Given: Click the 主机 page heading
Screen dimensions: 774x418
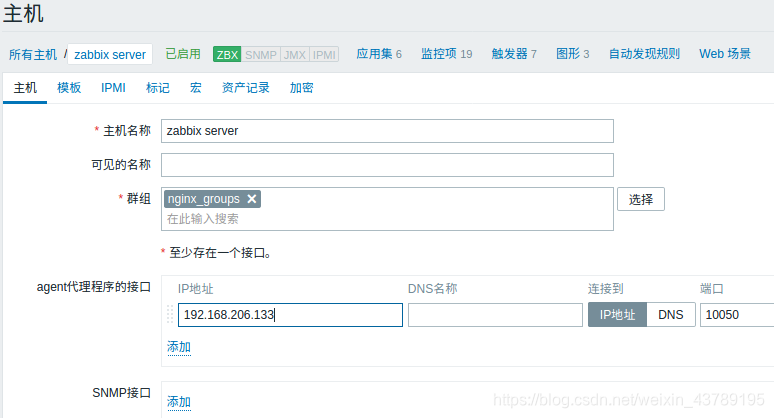Looking at the screenshot, I should coord(23,13).
